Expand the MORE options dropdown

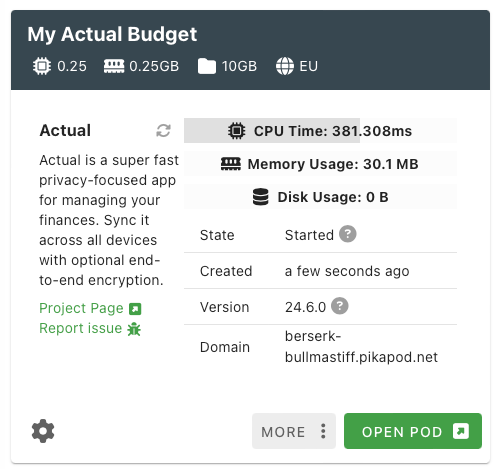point(294,431)
